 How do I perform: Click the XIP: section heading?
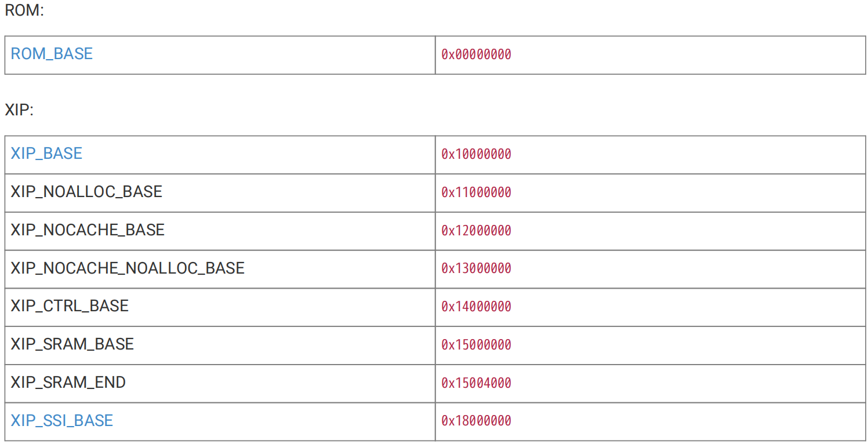pyautogui.click(x=19, y=110)
